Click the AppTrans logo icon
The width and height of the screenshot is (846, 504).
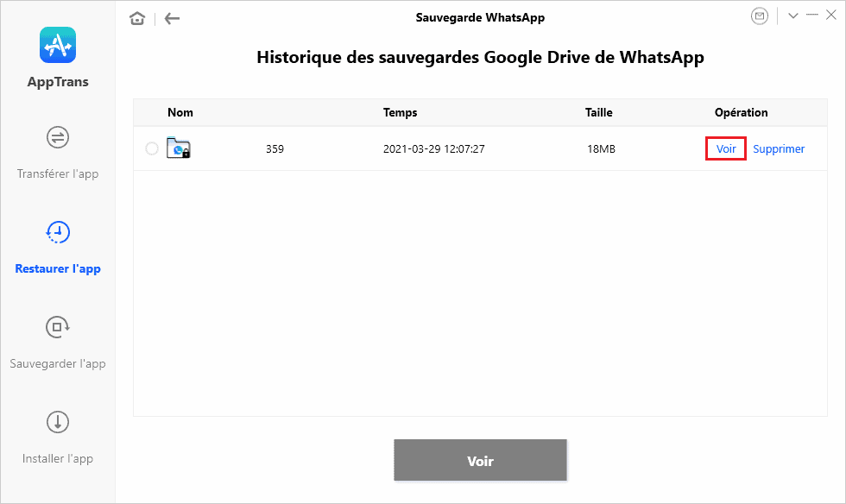click(x=58, y=45)
